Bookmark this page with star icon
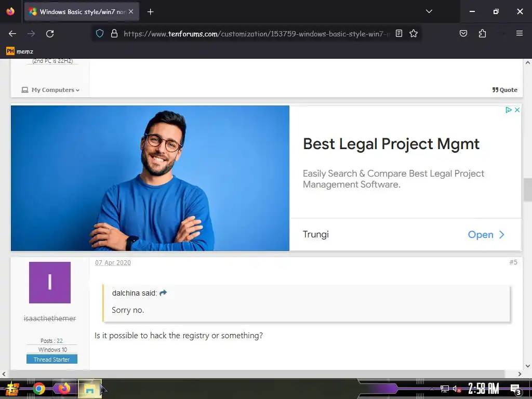The image size is (532, 399). click(x=413, y=33)
